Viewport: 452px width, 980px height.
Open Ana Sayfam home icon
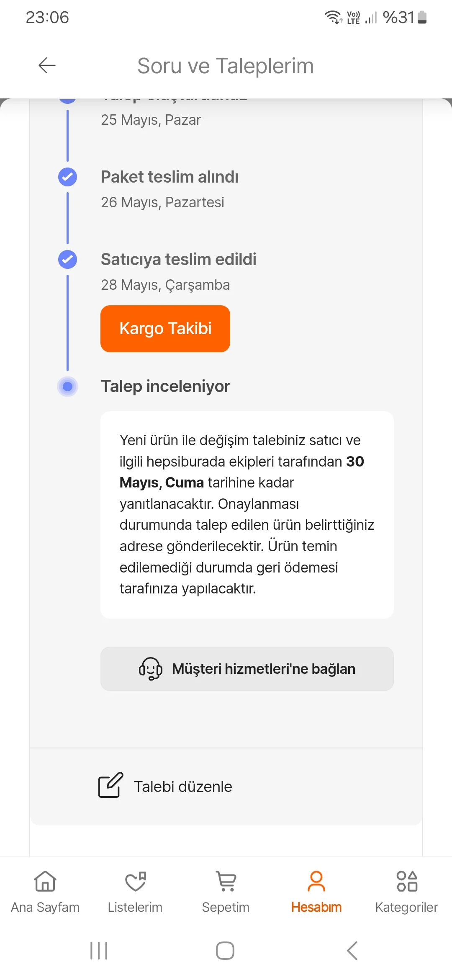(45, 881)
